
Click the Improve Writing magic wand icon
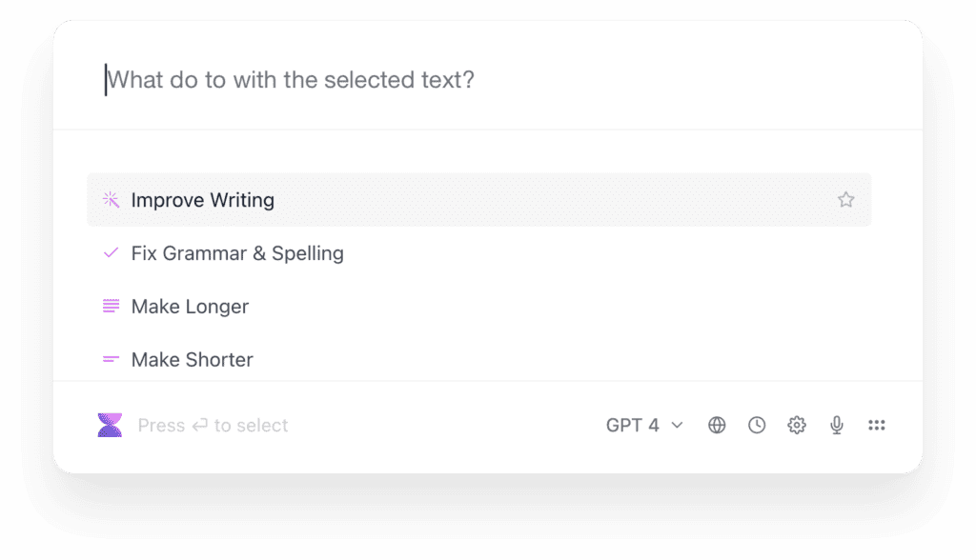click(x=111, y=200)
